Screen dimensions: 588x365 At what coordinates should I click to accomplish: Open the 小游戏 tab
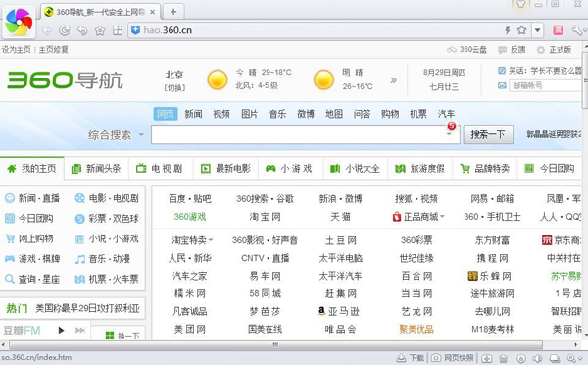point(289,169)
